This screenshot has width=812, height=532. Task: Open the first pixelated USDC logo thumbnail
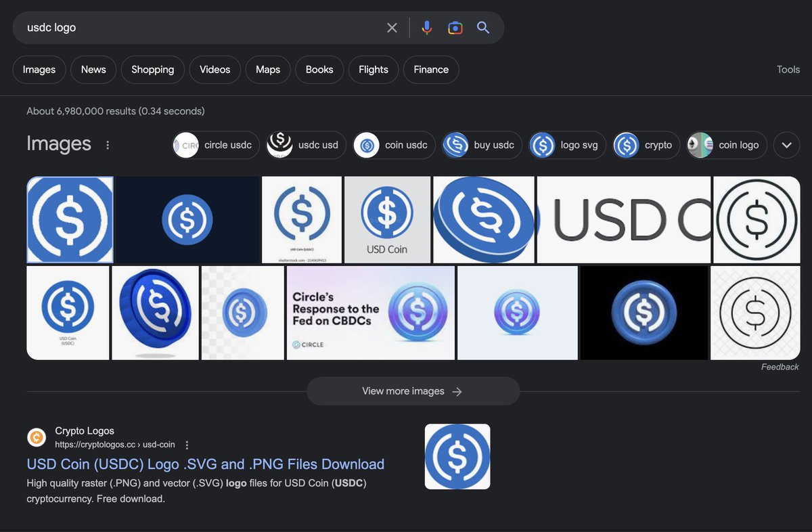coord(70,219)
